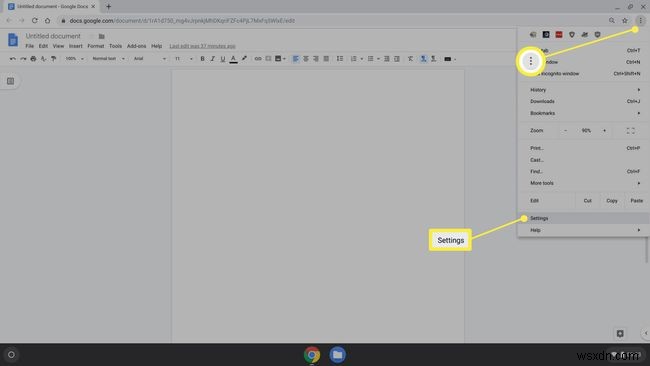
Task: Toggle Italic formatting
Action: pyautogui.click(x=213, y=59)
